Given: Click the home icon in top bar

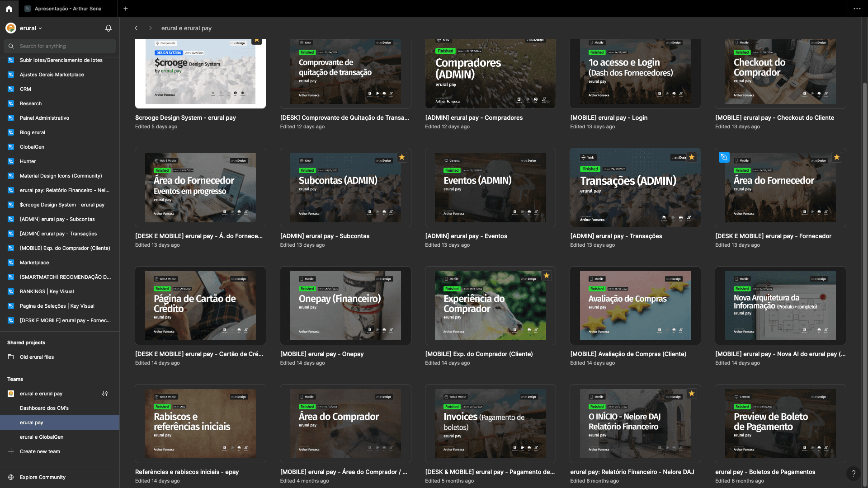Looking at the screenshot, I should pyautogui.click(x=9, y=9).
